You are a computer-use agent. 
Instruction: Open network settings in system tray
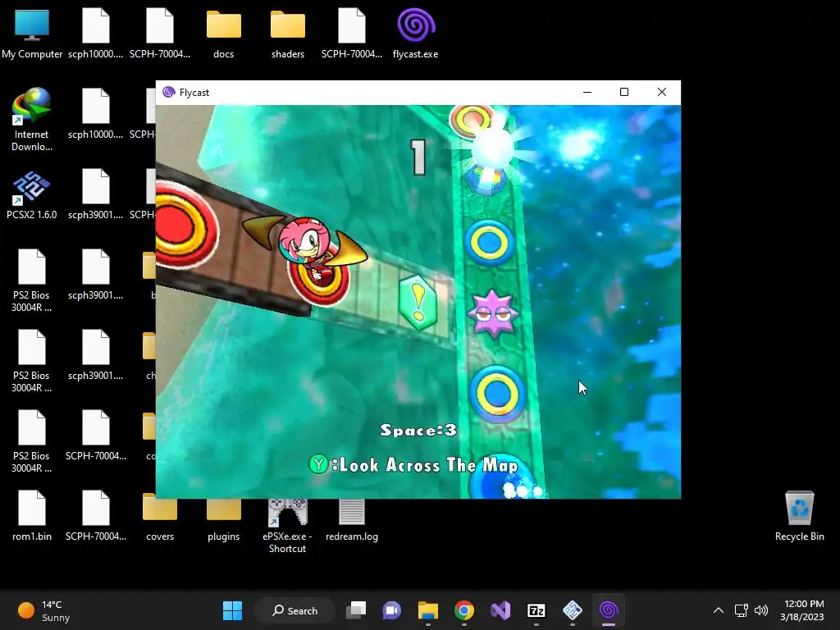click(742, 610)
